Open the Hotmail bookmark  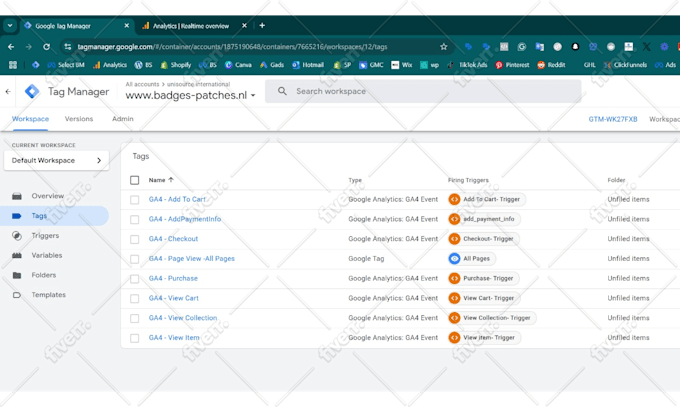coord(308,65)
